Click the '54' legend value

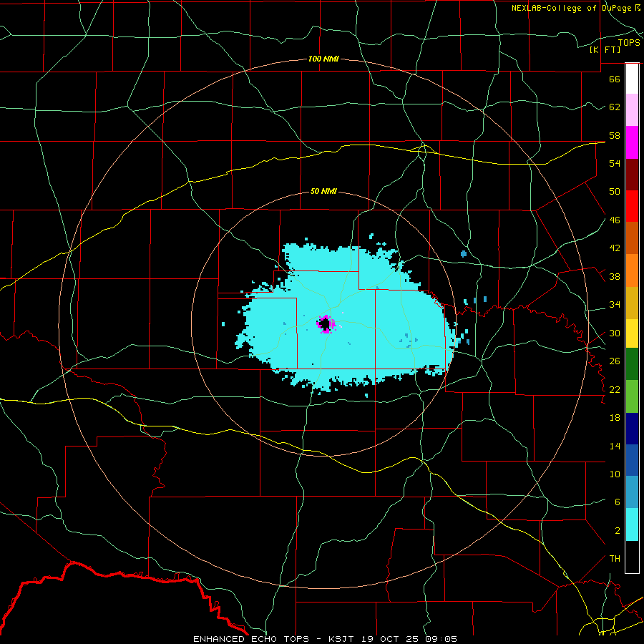coord(615,163)
